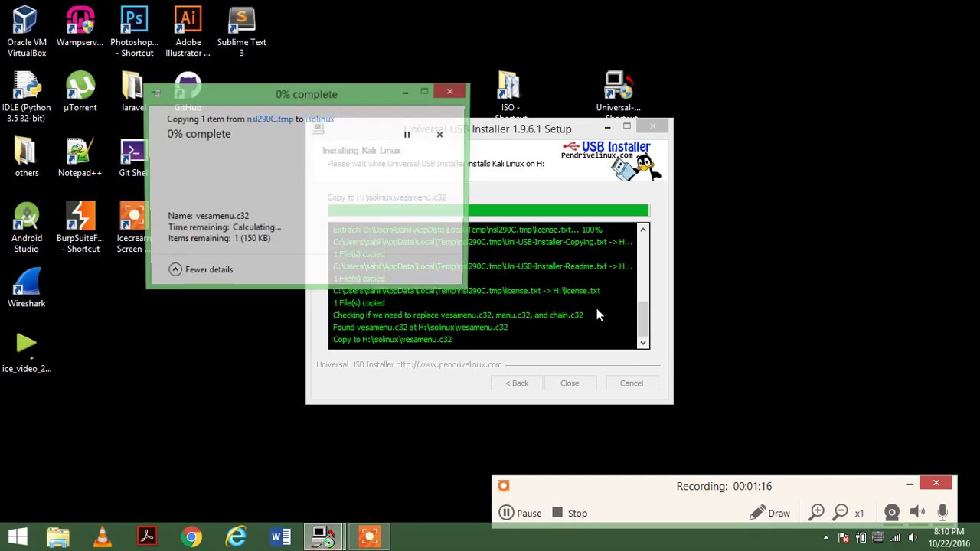Screen dimensions: 980x551
Task: Open Google Chrome from taskbar
Action: [x=191, y=536]
